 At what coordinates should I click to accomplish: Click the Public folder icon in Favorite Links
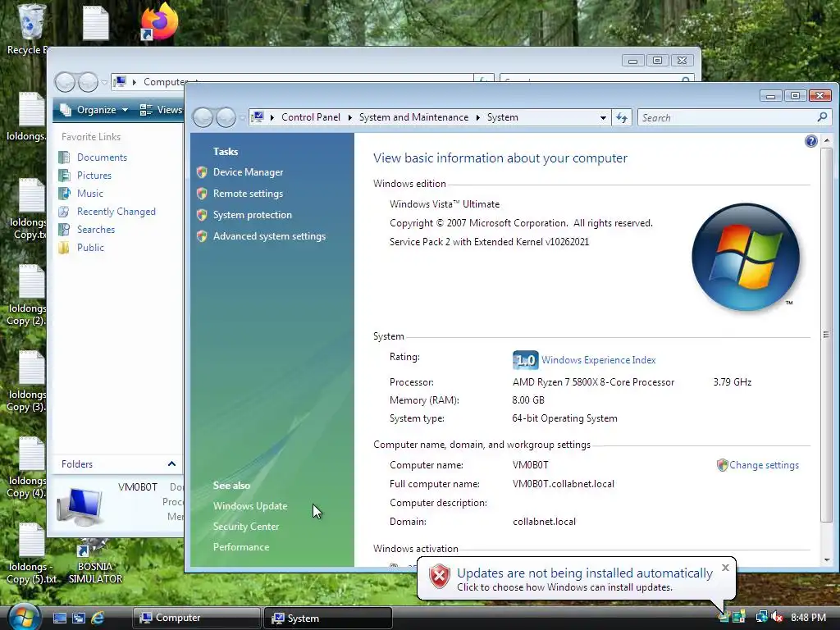[64, 248]
